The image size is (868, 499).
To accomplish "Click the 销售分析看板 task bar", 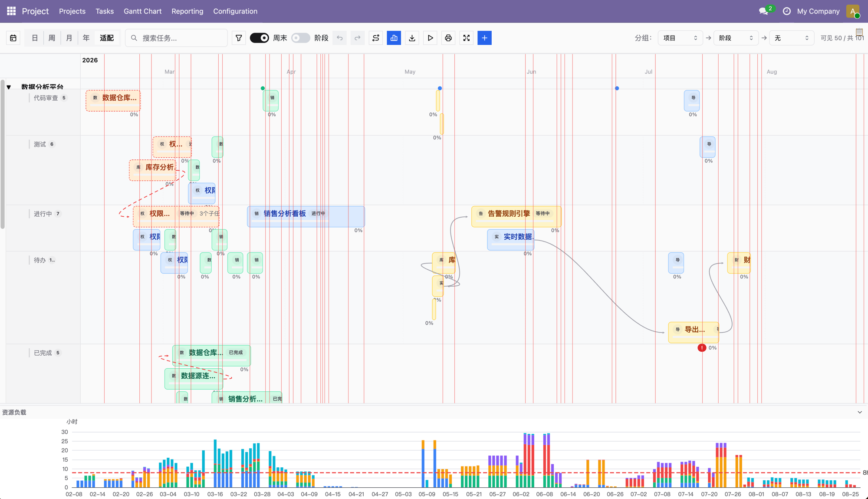I will [306, 216].
